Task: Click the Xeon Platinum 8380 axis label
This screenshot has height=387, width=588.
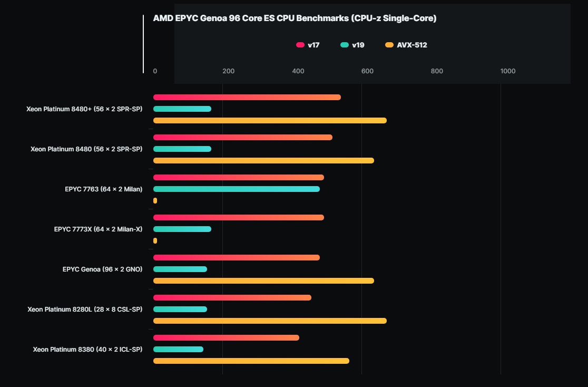Action: coord(87,350)
